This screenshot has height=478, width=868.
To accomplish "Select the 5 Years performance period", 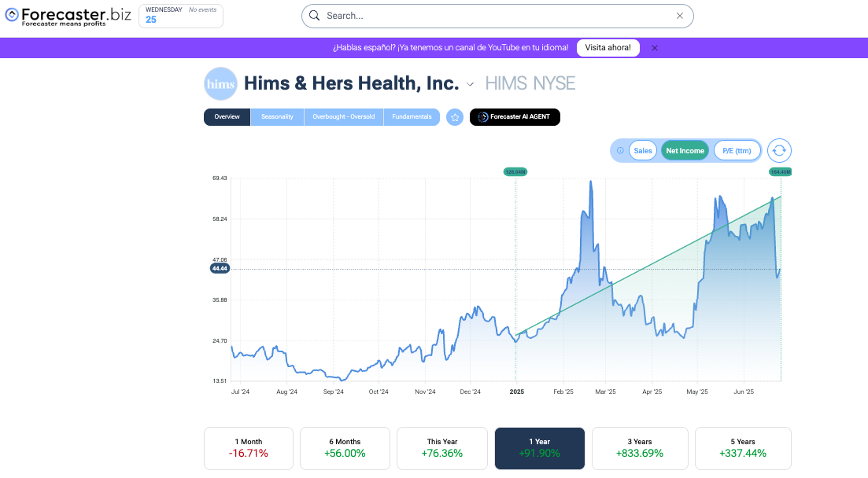I will (x=743, y=448).
